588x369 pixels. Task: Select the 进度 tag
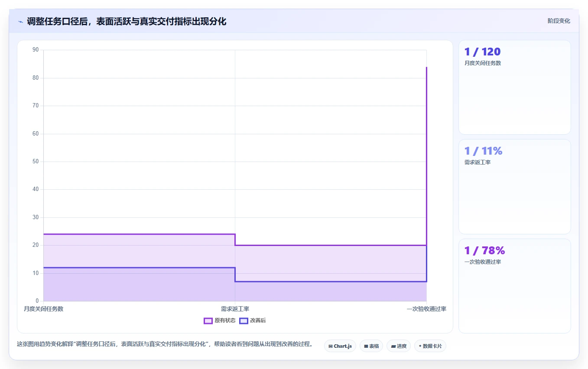pyautogui.click(x=399, y=346)
